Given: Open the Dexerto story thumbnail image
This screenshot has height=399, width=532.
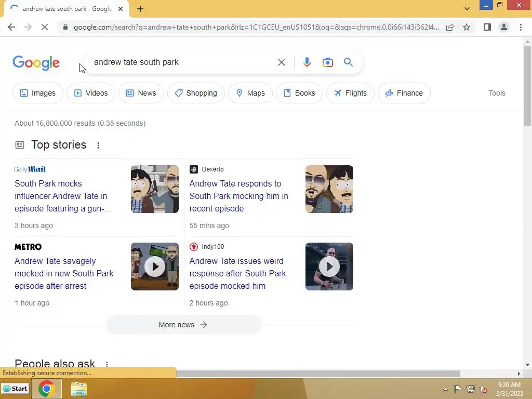Looking at the screenshot, I should click(x=329, y=189).
